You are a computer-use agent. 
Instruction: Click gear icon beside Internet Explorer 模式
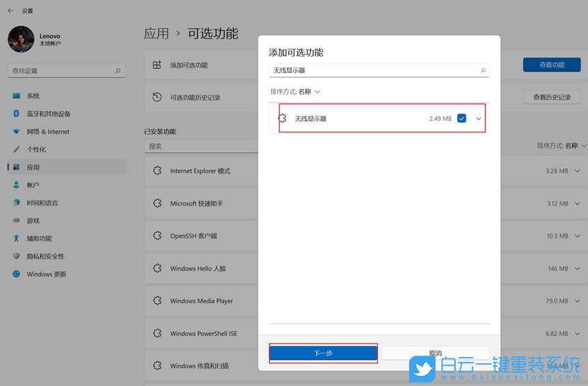(x=157, y=171)
